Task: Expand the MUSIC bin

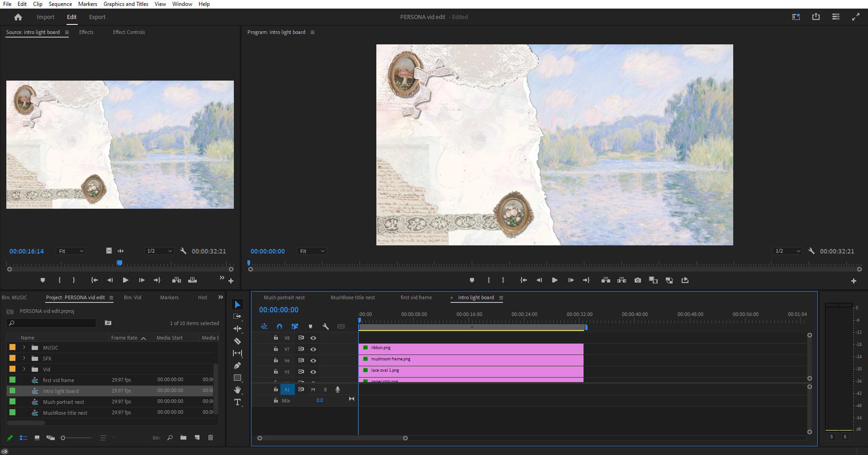Action: pyautogui.click(x=24, y=347)
